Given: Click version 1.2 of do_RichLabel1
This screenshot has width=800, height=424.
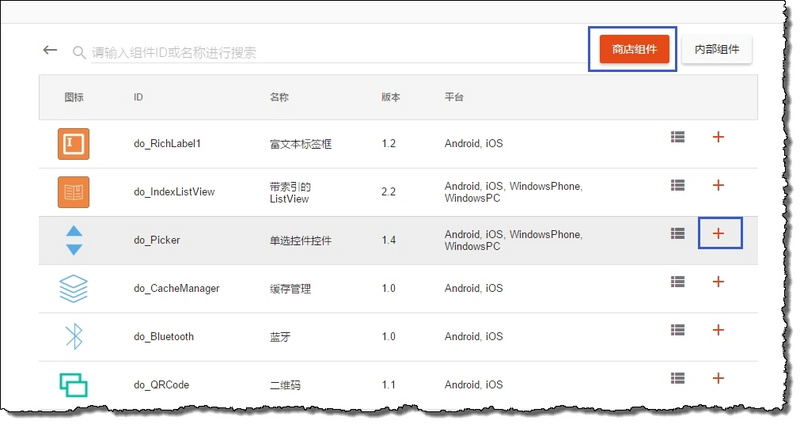Looking at the screenshot, I should [x=388, y=144].
